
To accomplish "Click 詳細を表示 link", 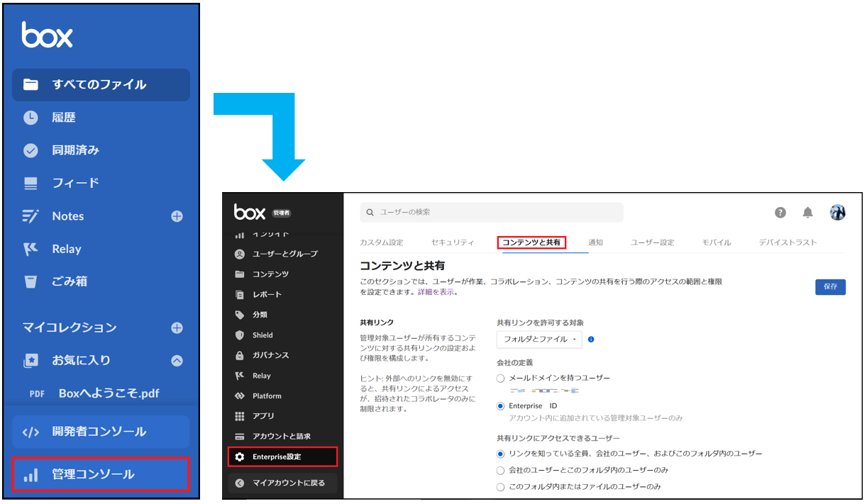I will pos(436,292).
